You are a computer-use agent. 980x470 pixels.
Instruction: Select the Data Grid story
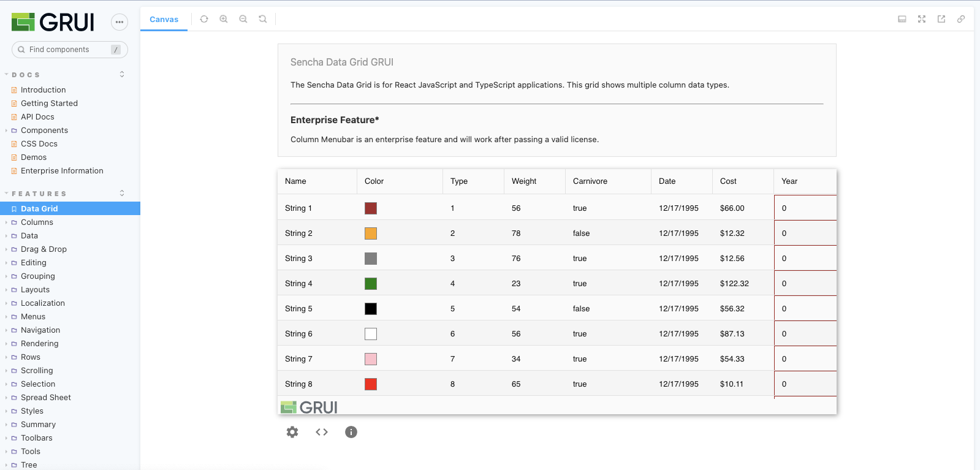[70, 208]
